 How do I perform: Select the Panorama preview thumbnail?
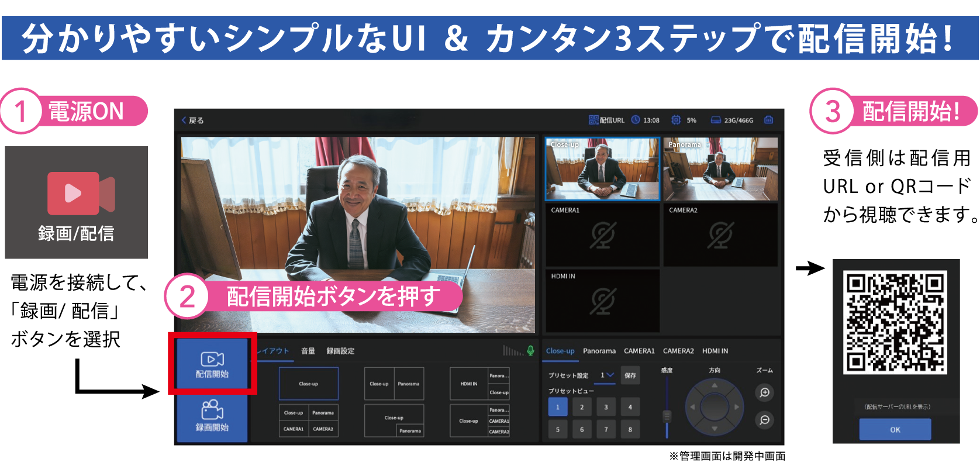(720, 170)
